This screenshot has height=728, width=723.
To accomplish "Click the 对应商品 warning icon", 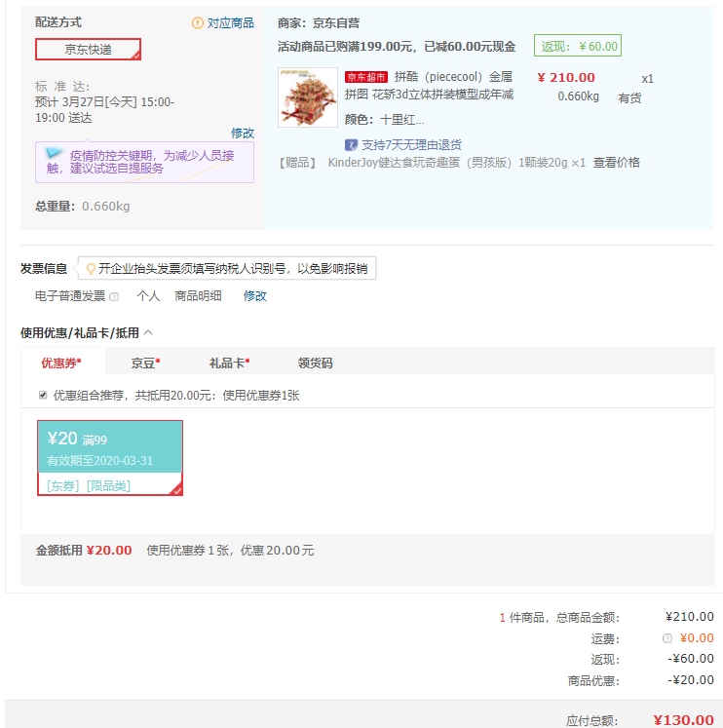I will click(x=197, y=22).
